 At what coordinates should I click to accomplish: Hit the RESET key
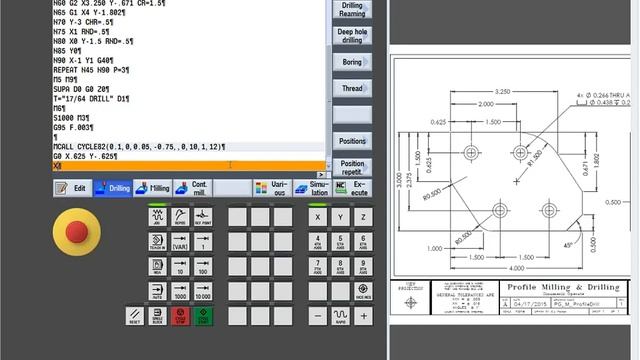[x=135, y=316]
